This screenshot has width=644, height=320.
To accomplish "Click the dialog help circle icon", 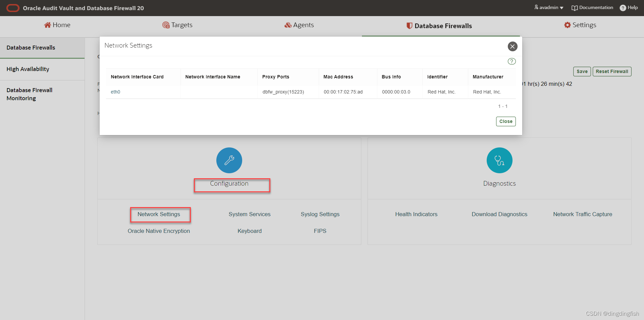I will [x=512, y=61].
